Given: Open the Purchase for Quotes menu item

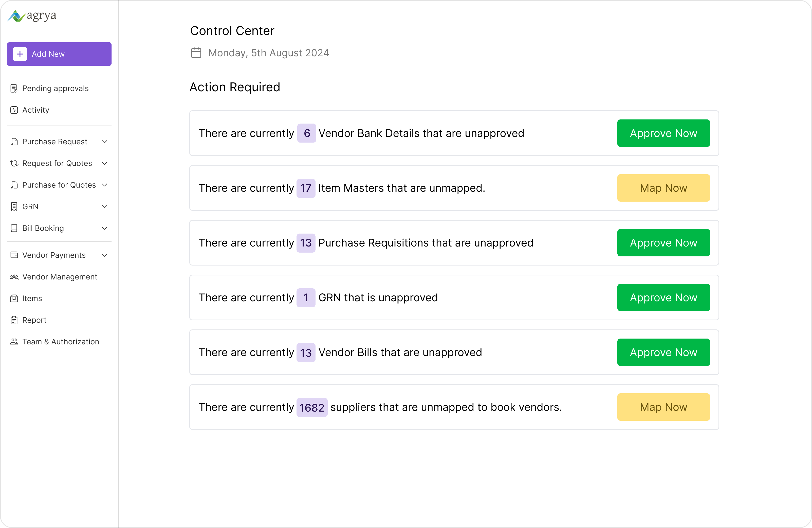Looking at the screenshot, I should pyautogui.click(x=59, y=185).
